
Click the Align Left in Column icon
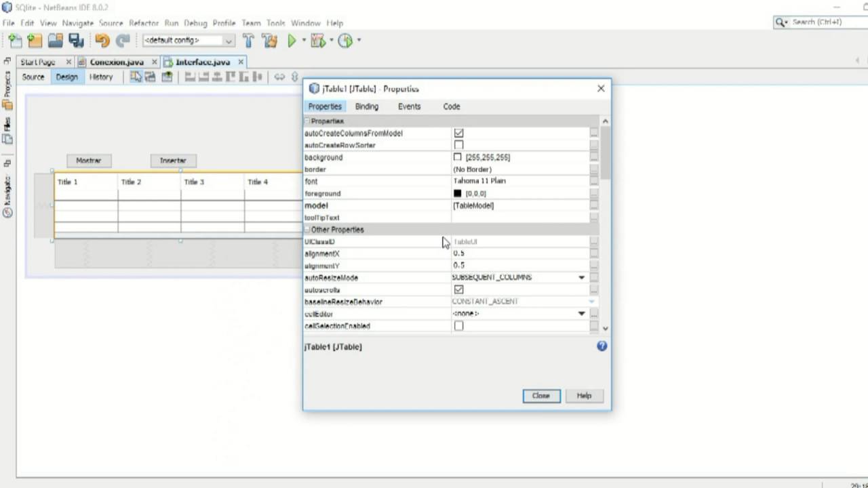pos(191,77)
